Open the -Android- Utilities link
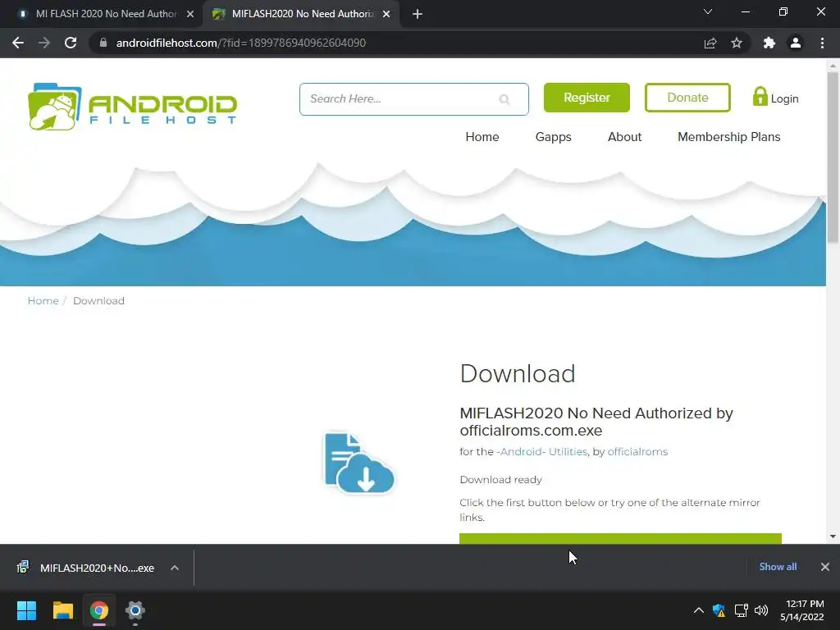The width and height of the screenshot is (840, 630). 541,452
